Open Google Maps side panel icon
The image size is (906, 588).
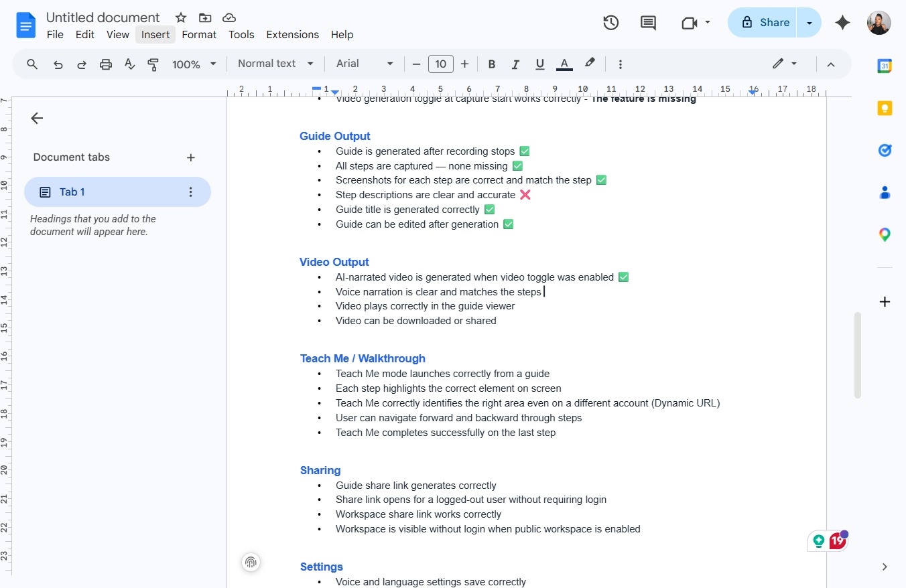coord(885,235)
